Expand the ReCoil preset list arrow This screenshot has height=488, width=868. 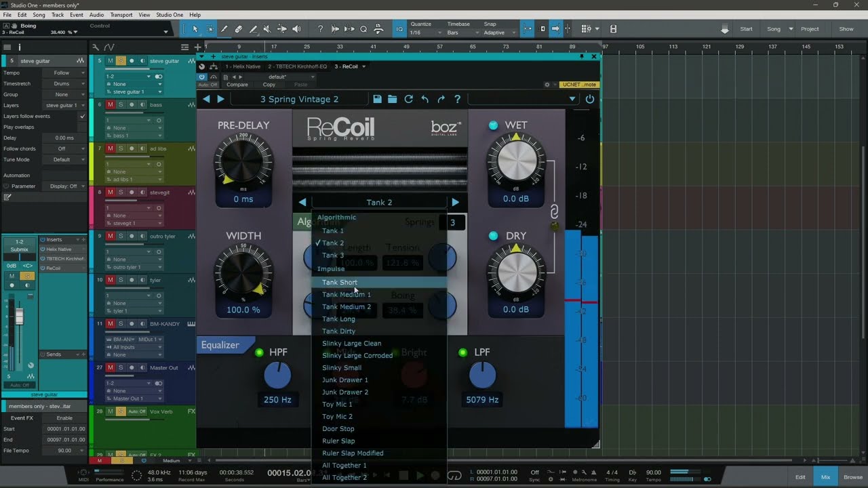point(572,99)
